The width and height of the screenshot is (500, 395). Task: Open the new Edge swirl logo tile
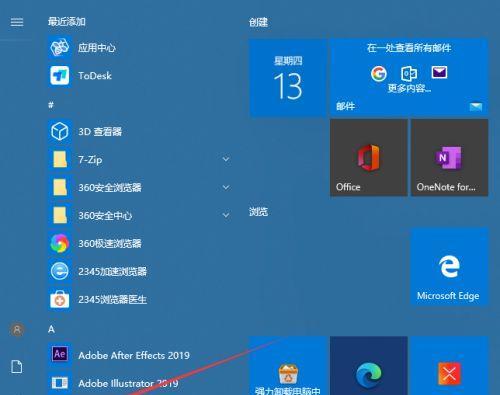pyautogui.click(x=369, y=366)
